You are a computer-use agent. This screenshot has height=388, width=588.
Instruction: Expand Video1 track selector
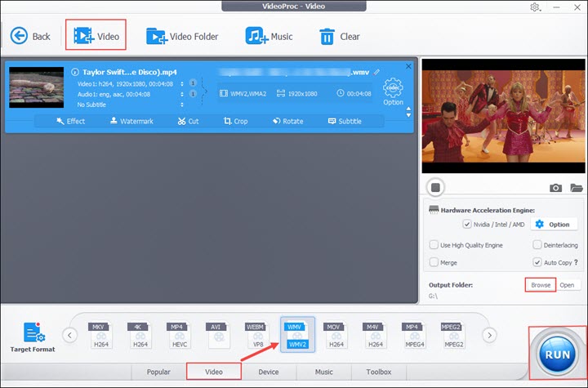pos(182,83)
